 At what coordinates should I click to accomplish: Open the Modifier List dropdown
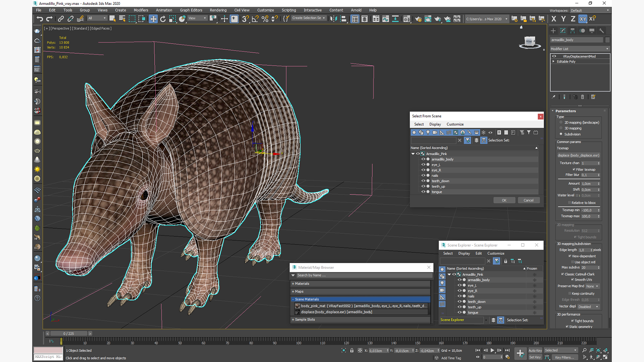click(580, 49)
